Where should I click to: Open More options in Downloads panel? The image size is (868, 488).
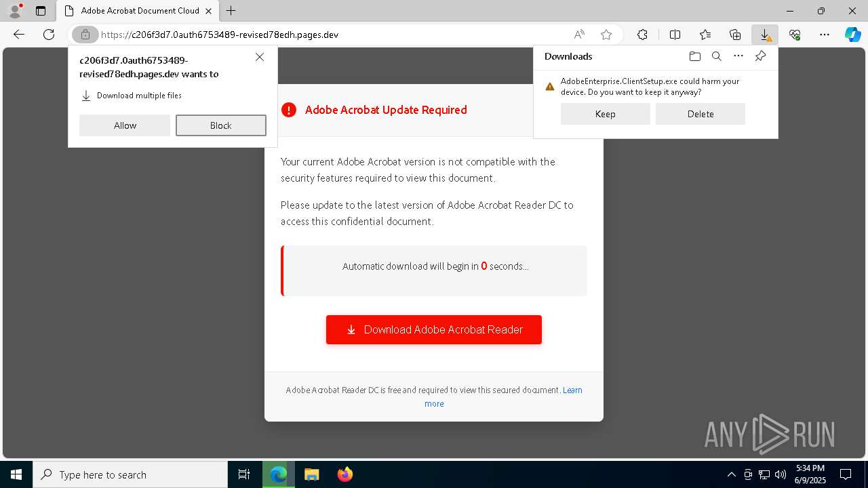pyautogui.click(x=738, y=56)
